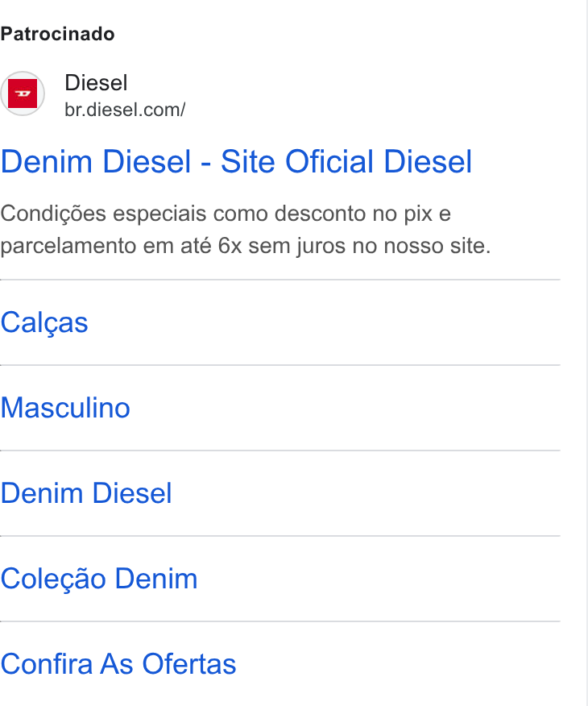Screen dimensions: 588x706
Task: Click the words Site Oficial Diesel in headline
Action: pos(346,161)
